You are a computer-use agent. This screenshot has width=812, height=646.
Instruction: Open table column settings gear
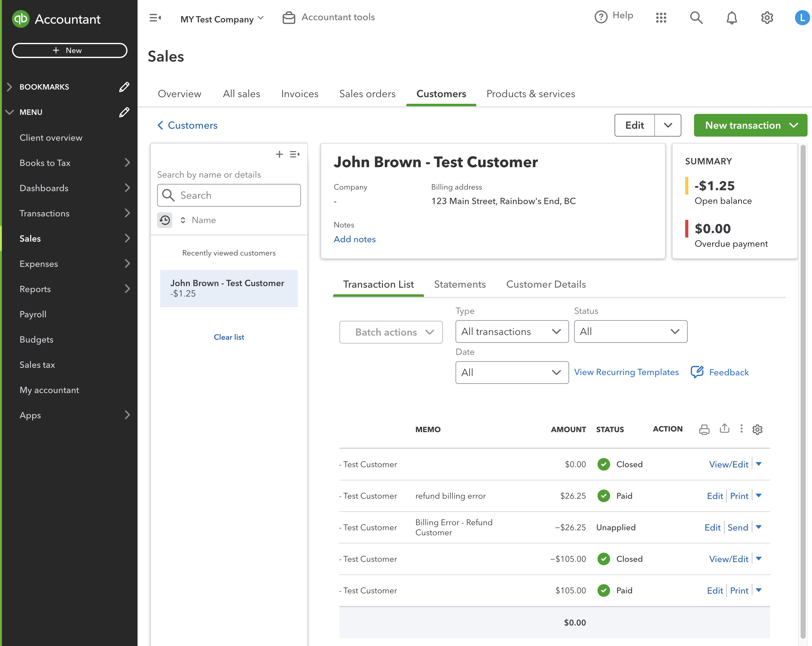tap(757, 429)
